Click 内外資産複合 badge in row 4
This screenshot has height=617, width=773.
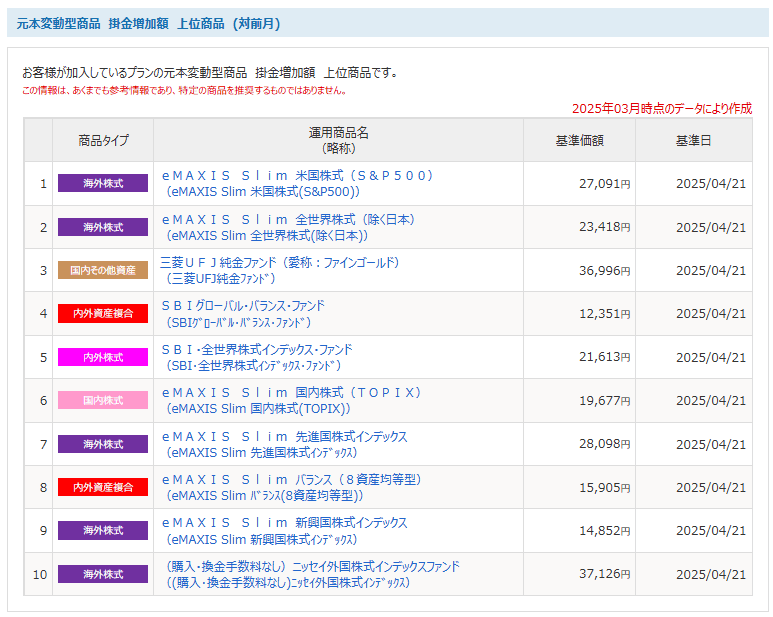point(103,313)
